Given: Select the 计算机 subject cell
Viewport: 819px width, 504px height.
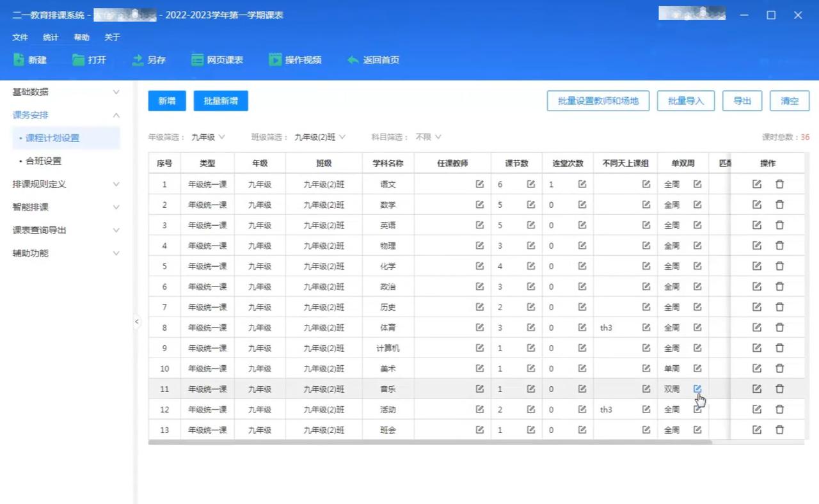Looking at the screenshot, I should (x=388, y=348).
